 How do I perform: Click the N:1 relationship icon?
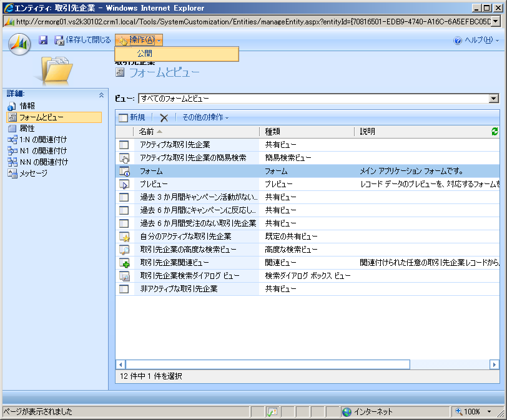coord(12,151)
